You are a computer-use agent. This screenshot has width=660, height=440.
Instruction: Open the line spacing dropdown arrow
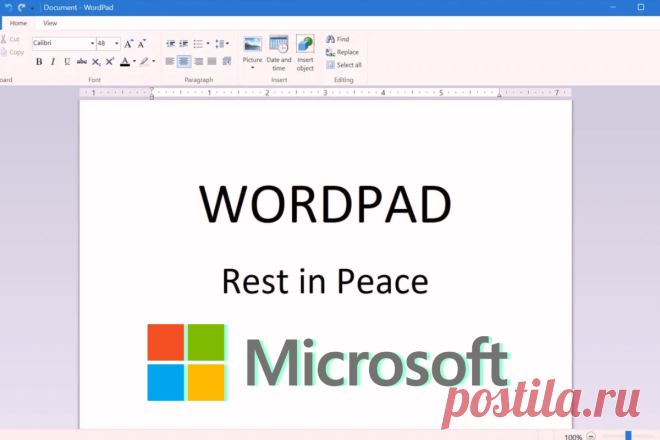(228, 43)
